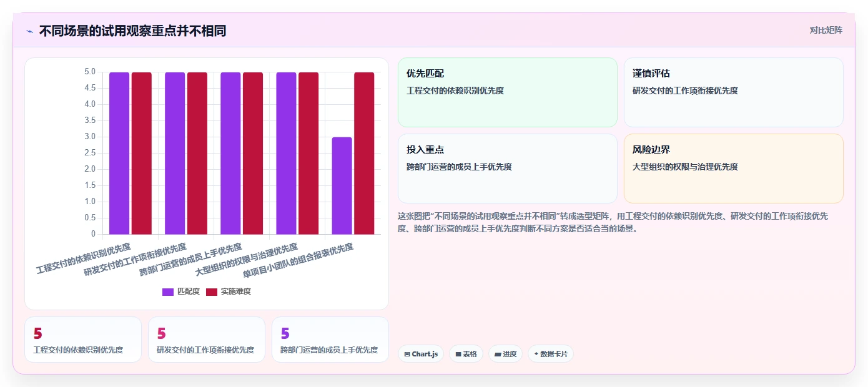Click the 数据卡片 tag
The height and width of the screenshot is (387, 868).
550,354
